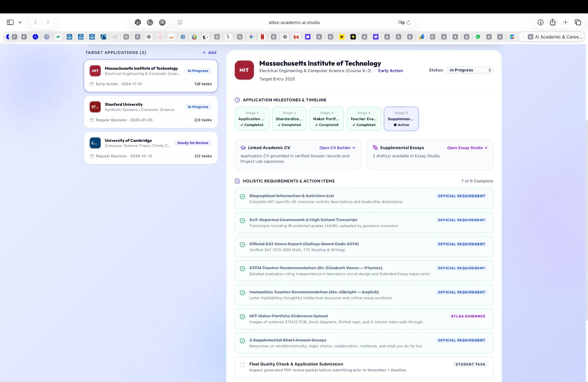588x382 pixels.
Task: Select Stage 4 Teacher Evaluations milestone
Action: (x=364, y=119)
